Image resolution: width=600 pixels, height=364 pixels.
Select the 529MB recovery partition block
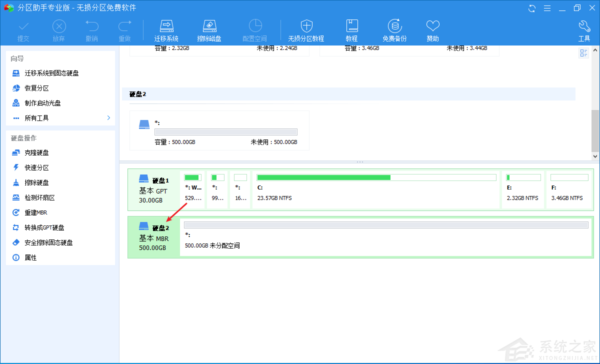pos(193,189)
